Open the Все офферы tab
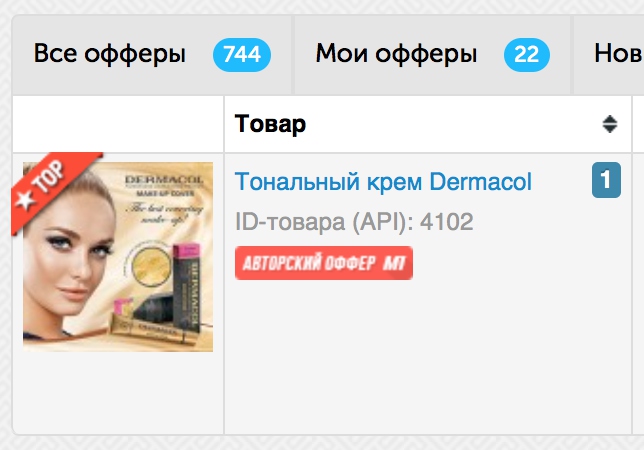644x450 pixels. tap(152, 55)
